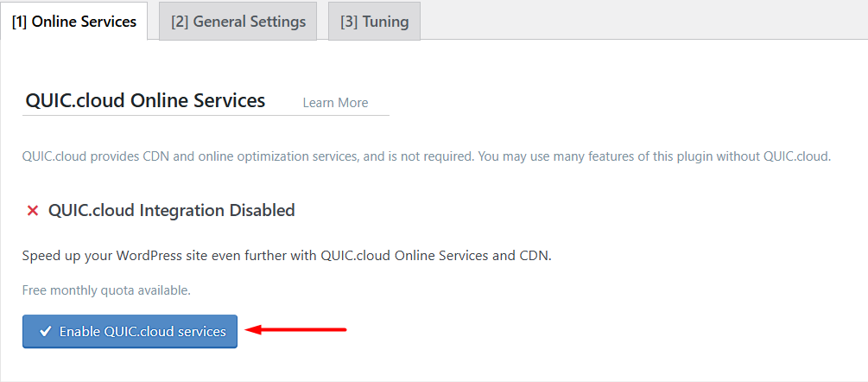This screenshot has width=868, height=382.
Task: Click the QUIC.cloud Integration Disabled status text
Action: (x=172, y=210)
